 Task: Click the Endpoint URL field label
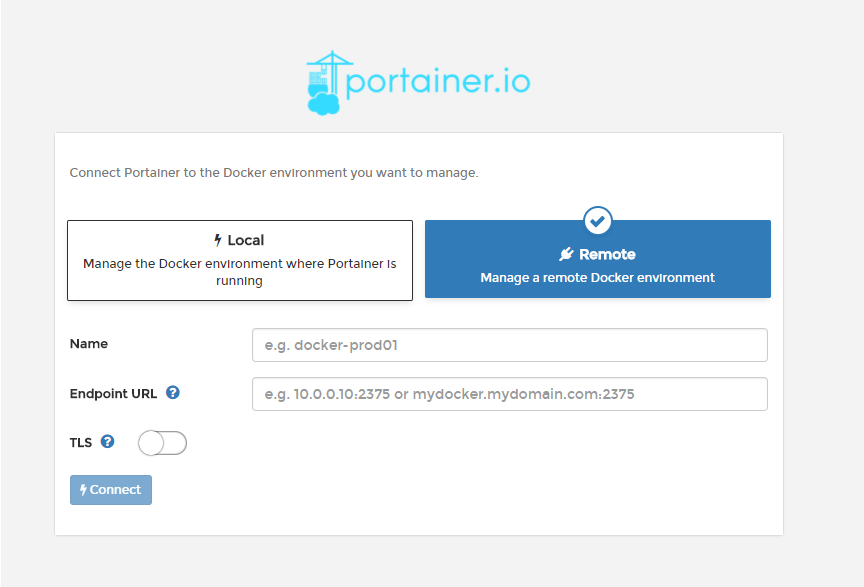pyautogui.click(x=113, y=393)
